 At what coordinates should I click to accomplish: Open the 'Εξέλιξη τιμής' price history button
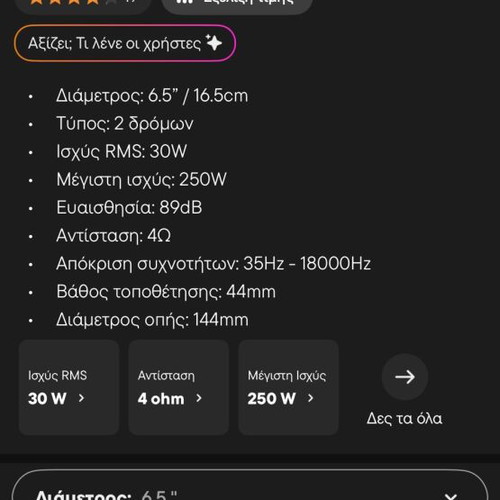click(237, 3)
